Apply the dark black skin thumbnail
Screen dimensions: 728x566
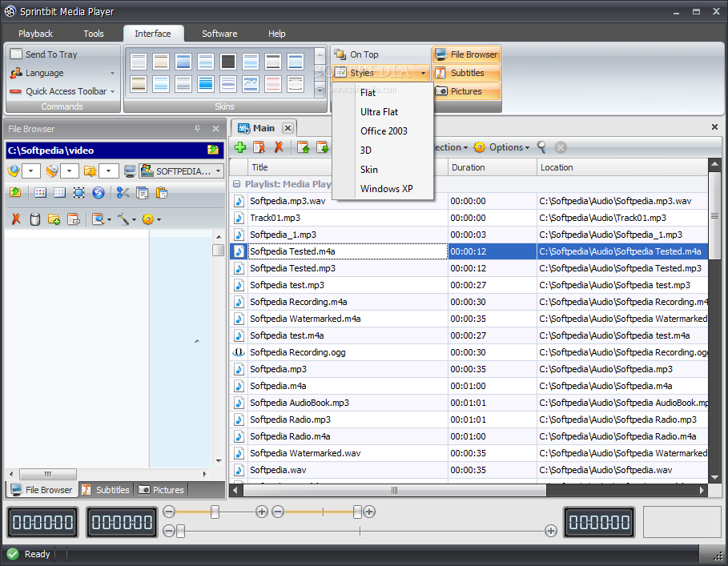[x=228, y=61]
